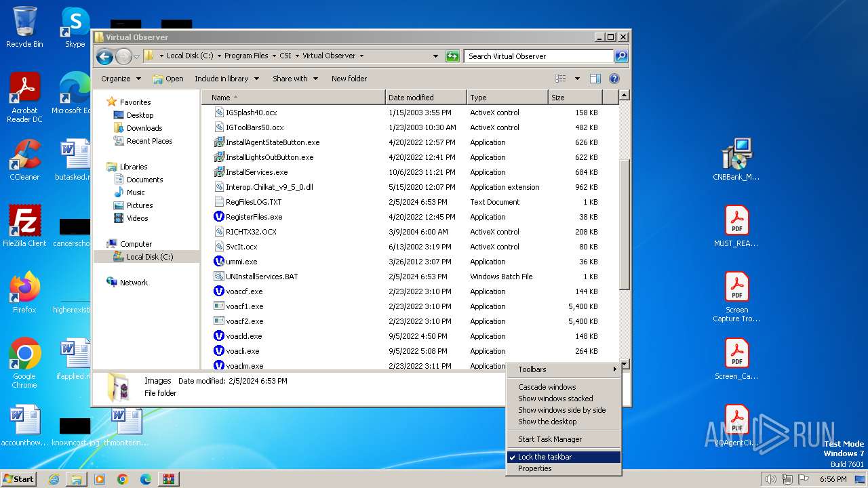Sort by Name column header
The width and height of the screenshot is (868, 488).
pos(293,98)
